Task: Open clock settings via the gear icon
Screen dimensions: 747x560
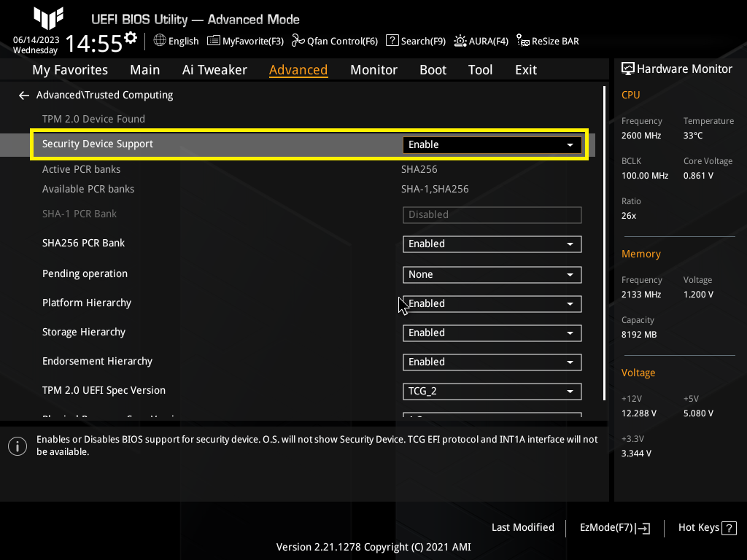Action: (131, 38)
